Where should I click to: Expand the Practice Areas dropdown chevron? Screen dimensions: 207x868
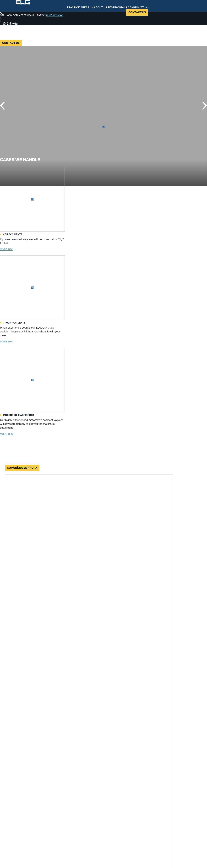92,7
